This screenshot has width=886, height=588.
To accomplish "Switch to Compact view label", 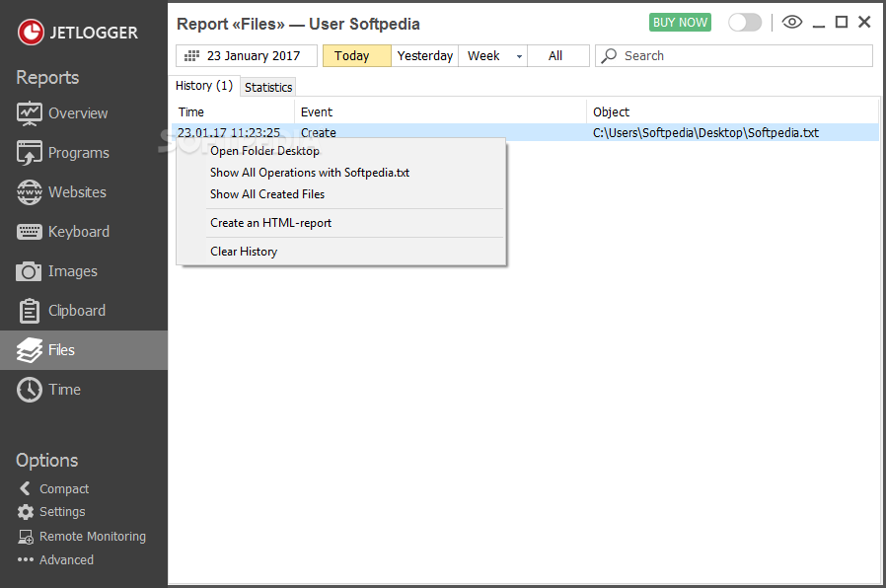I will coord(64,488).
